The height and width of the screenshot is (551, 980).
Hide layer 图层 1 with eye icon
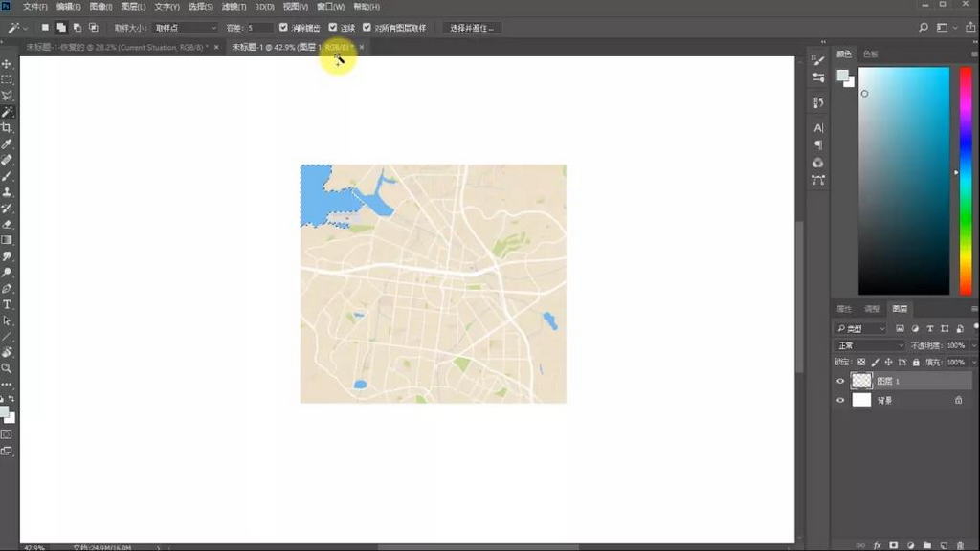coord(840,381)
